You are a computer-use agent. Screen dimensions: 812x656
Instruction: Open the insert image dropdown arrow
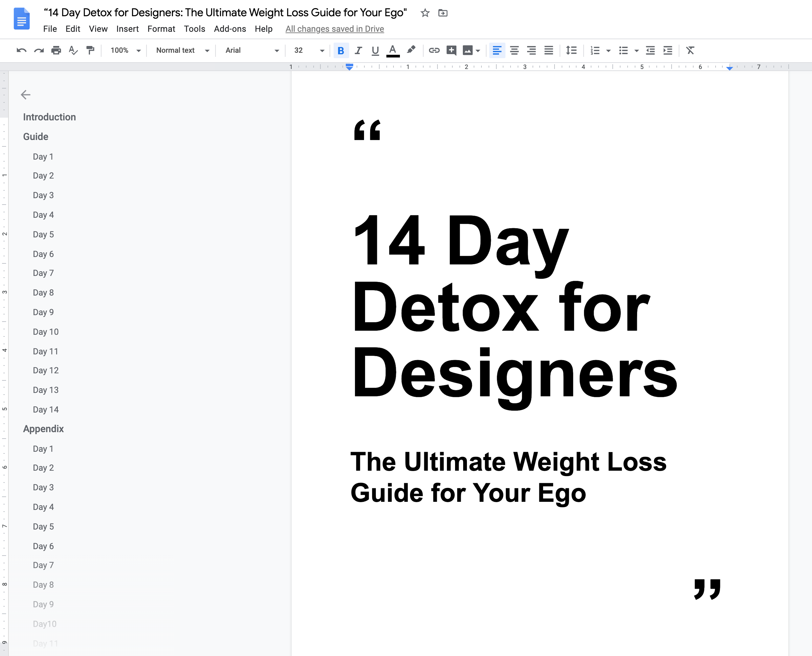pos(478,51)
